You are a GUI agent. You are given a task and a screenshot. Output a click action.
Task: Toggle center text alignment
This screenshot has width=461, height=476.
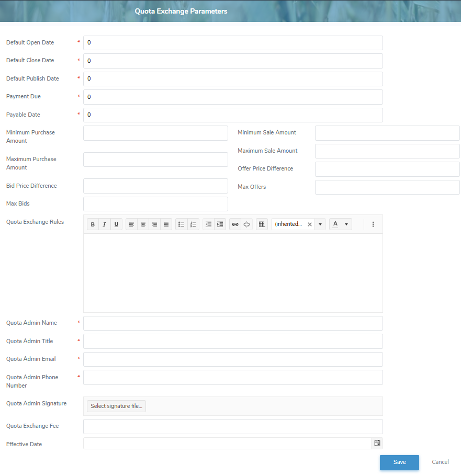coord(143,224)
